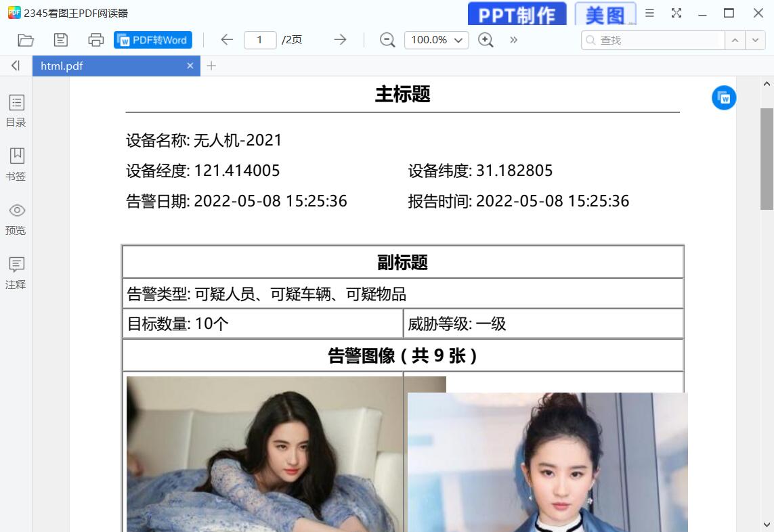This screenshot has height=532, width=774.
Task: Collapse the left sidebar panel
Action: (x=16, y=66)
